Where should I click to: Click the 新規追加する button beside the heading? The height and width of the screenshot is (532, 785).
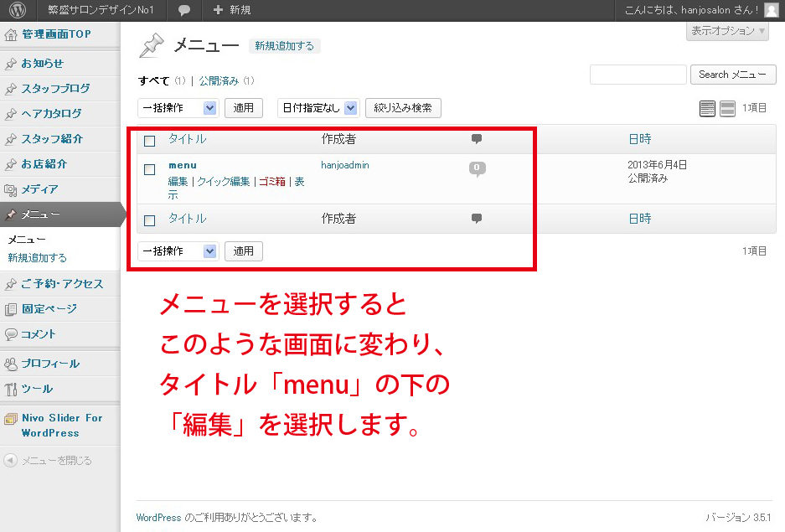[x=285, y=46]
